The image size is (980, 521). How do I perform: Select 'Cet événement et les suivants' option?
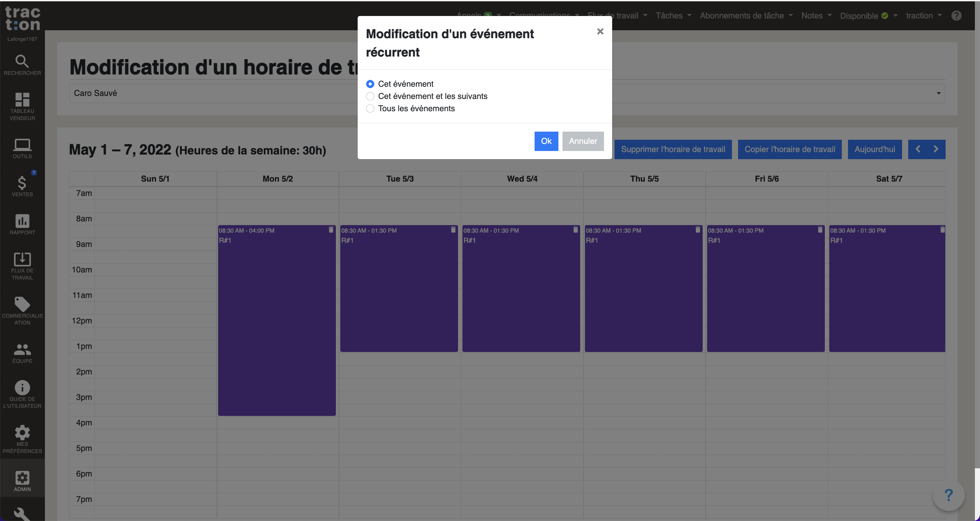(370, 96)
